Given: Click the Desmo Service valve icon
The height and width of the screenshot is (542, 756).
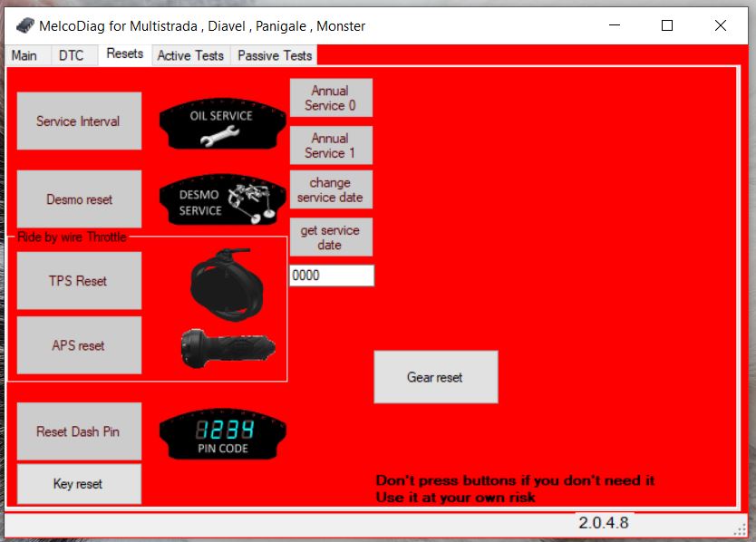Looking at the screenshot, I should pyautogui.click(x=221, y=200).
